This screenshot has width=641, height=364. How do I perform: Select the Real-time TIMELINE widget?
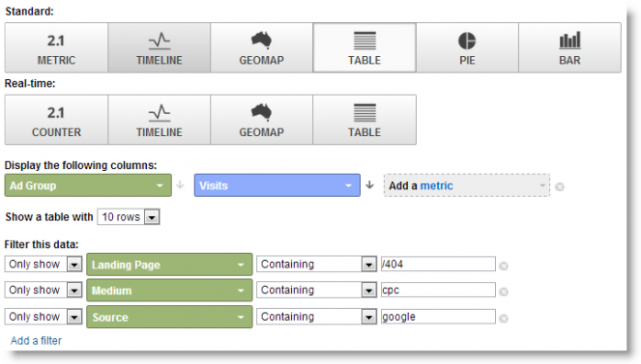pos(159,120)
